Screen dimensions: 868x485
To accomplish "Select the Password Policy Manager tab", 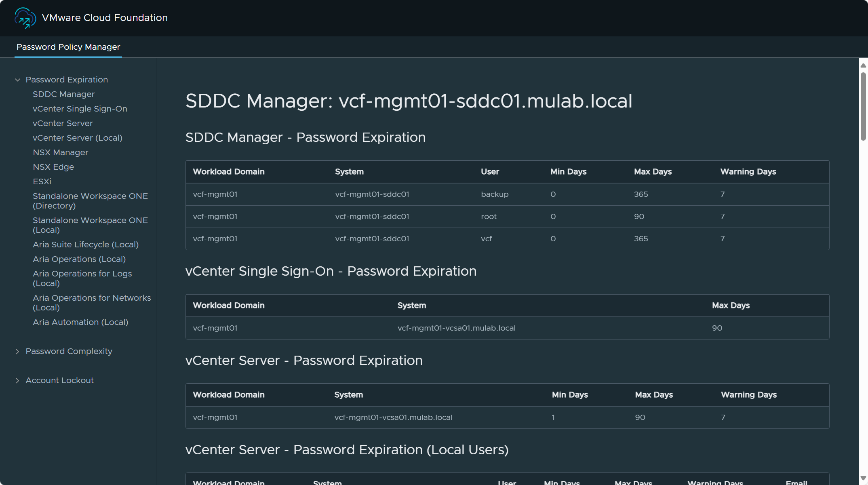I will tap(68, 47).
